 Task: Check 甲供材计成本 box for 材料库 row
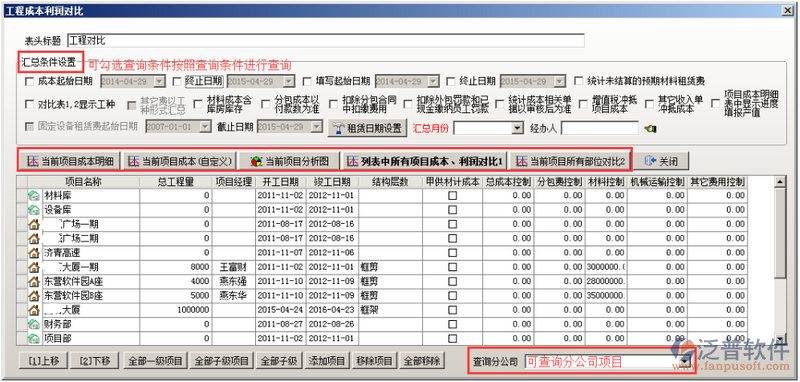(x=452, y=195)
